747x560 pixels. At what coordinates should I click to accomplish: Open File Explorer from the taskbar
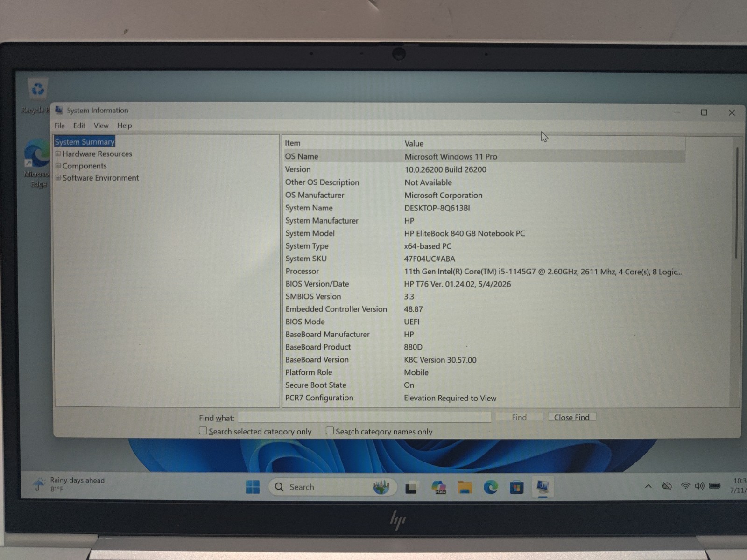(465, 488)
